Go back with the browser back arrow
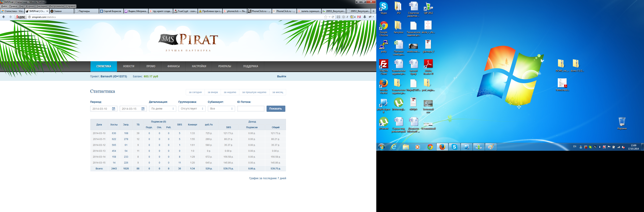The image size is (644, 212). (x=4, y=17)
